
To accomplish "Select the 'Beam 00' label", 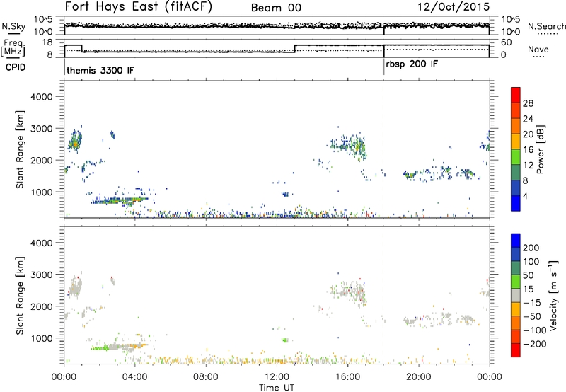I will (x=276, y=8).
